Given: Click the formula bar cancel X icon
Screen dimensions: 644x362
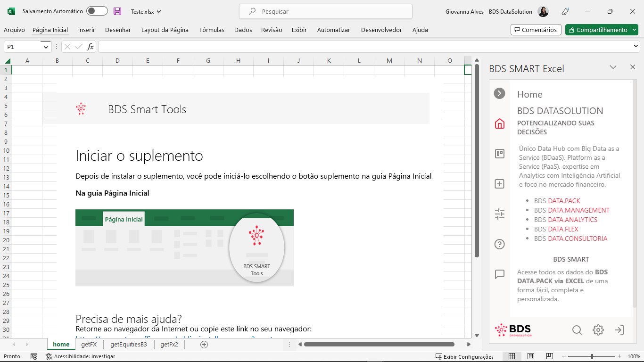Looking at the screenshot, I should (x=67, y=47).
